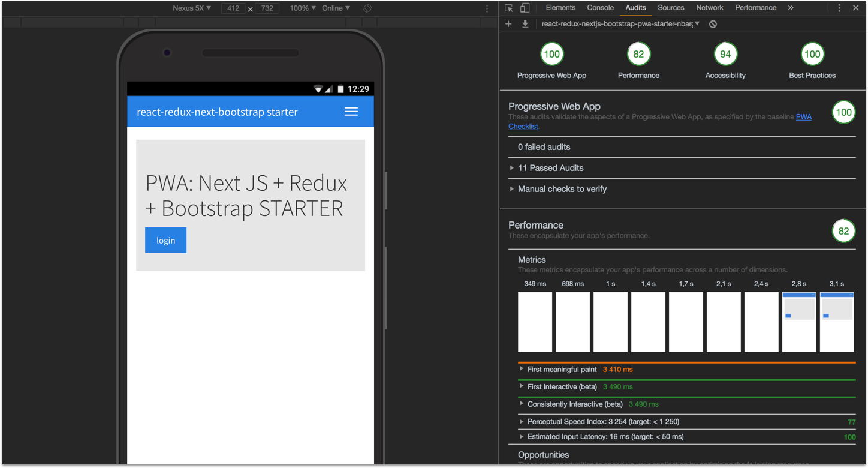
Task: Click the login button in the app
Action: coord(165,240)
